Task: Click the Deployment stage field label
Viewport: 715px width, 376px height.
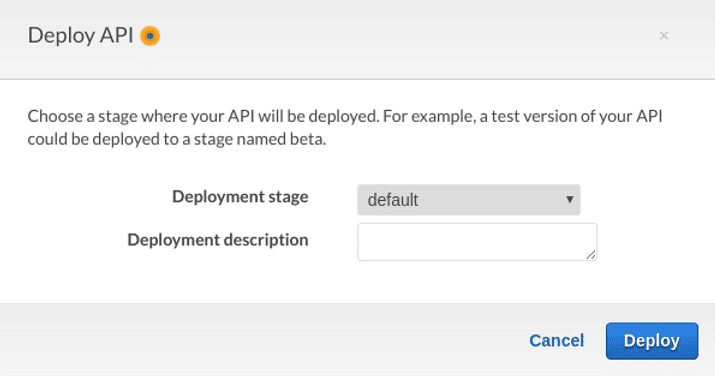Action: pos(240,197)
